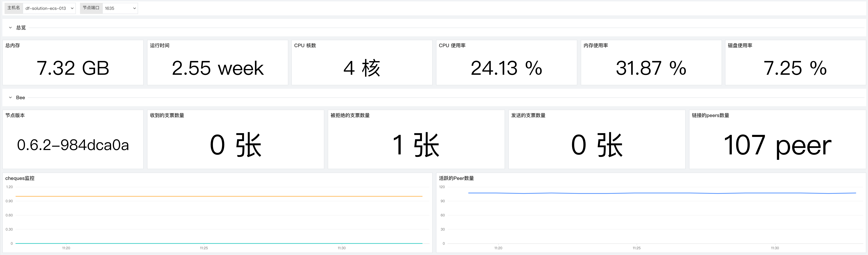Click the 107 peer value

[x=777, y=145]
